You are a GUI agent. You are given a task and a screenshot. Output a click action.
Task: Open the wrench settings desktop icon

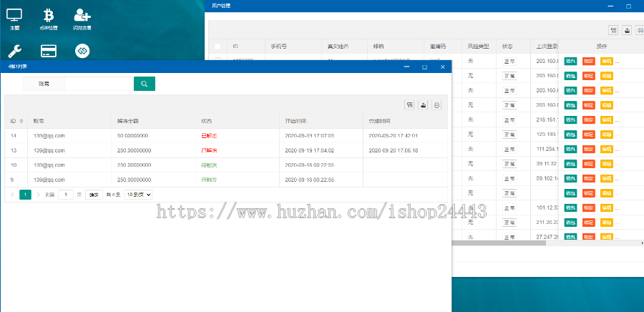coord(14,51)
